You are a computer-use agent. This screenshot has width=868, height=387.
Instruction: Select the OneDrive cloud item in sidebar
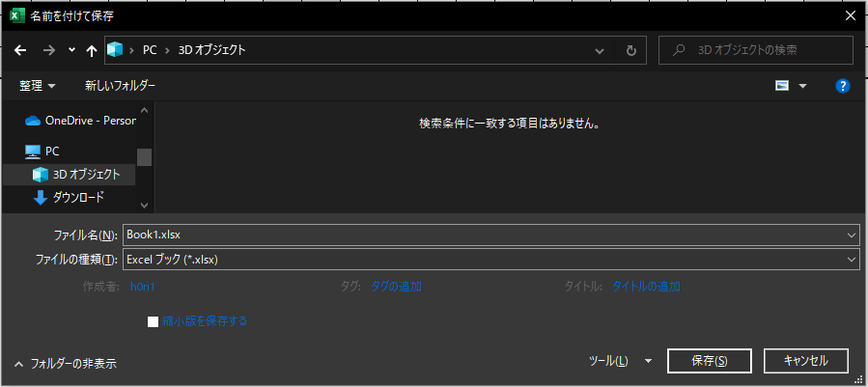(x=32, y=121)
